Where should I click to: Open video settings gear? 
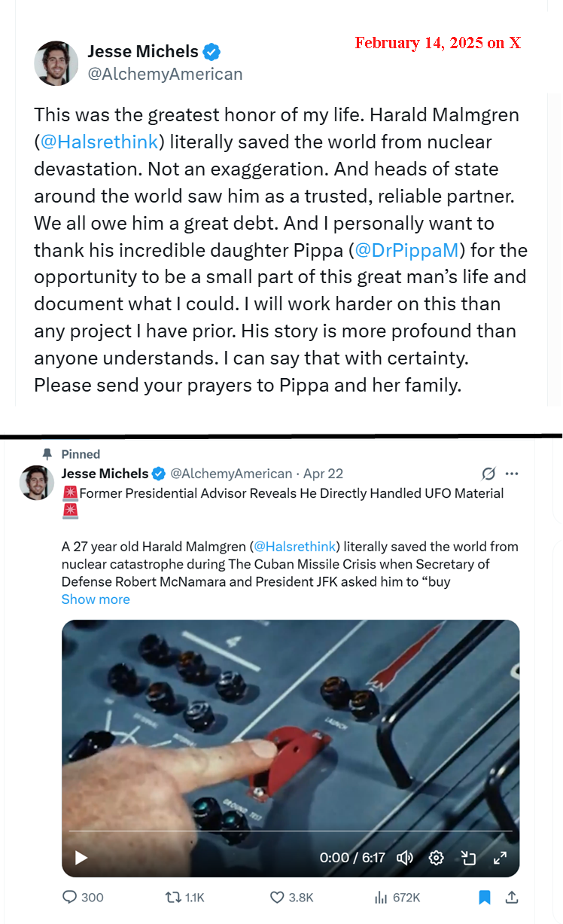point(436,858)
